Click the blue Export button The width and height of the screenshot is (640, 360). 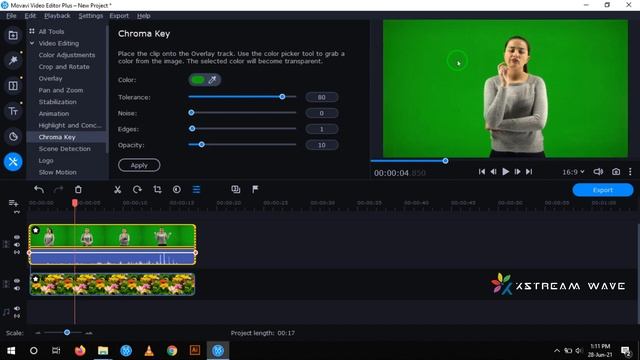pos(602,190)
